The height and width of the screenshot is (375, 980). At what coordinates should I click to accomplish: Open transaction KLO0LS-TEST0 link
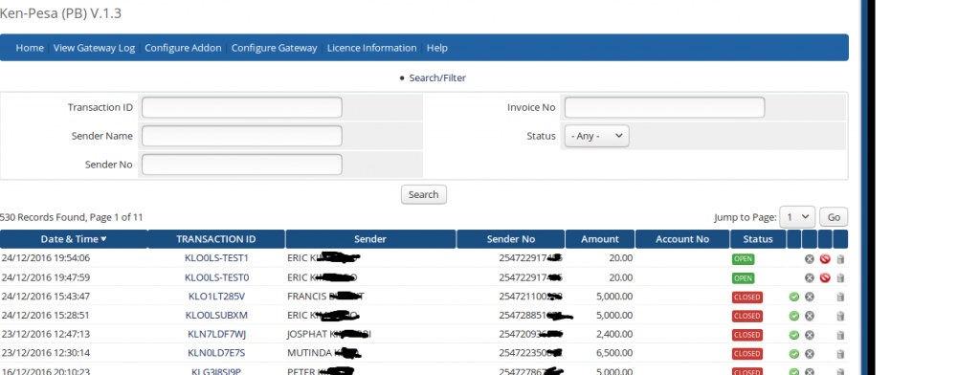(x=216, y=276)
